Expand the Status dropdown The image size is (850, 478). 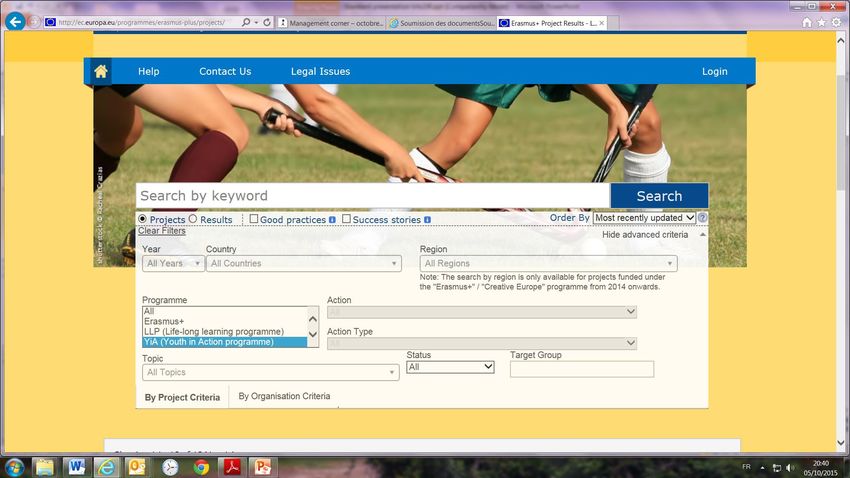pos(450,367)
